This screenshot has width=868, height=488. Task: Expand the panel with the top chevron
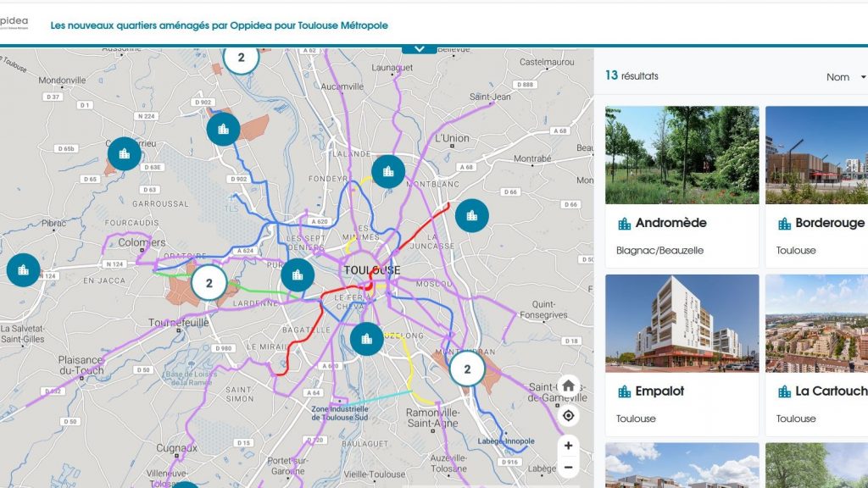pyautogui.click(x=419, y=49)
